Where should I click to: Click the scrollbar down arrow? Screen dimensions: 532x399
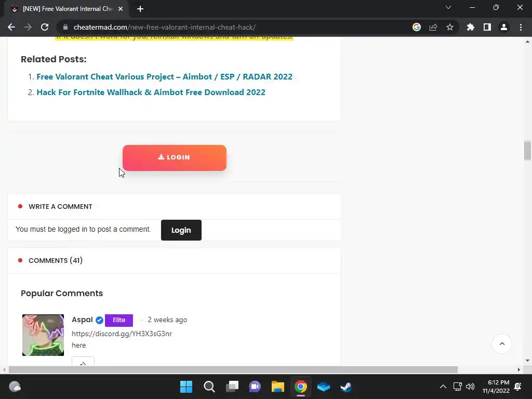point(527,361)
